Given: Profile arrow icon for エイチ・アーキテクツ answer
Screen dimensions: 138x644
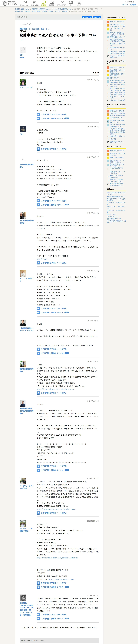Looking at the screenshot, I should click(x=38, y=349).
